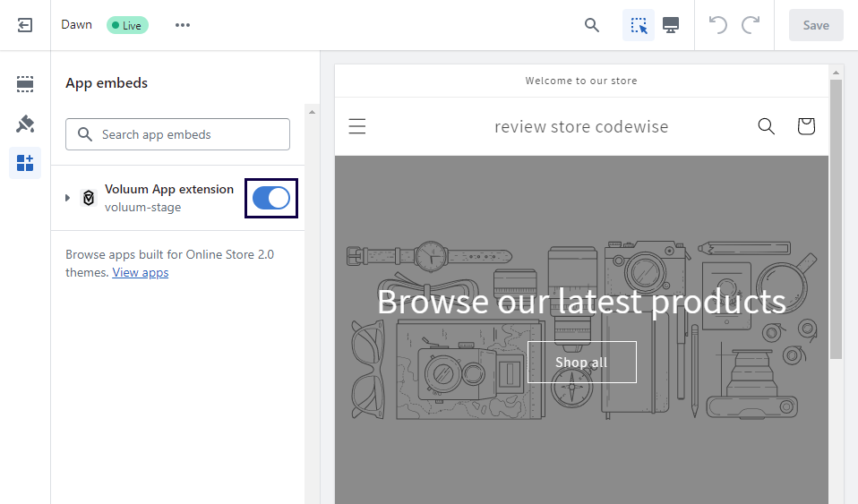Open the App embeds sidebar icon
Image resolution: width=858 pixels, height=504 pixels.
point(25,163)
